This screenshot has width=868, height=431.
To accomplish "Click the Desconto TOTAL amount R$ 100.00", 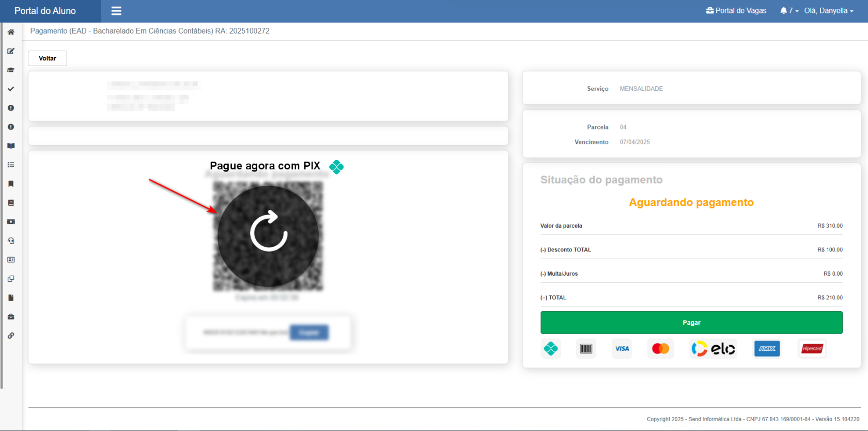I will pyautogui.click(x=830, y=250).
